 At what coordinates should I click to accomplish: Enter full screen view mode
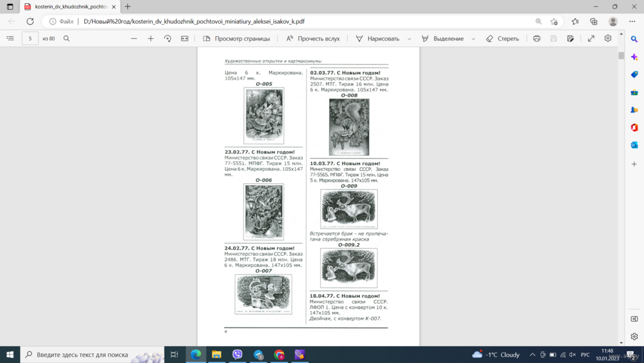click(591, 38)
